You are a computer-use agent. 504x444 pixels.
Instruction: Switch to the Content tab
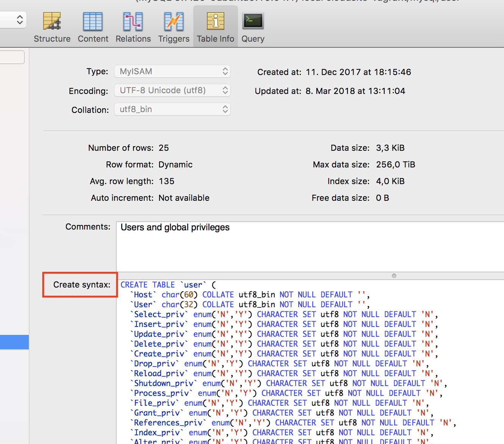pos(93,27)
